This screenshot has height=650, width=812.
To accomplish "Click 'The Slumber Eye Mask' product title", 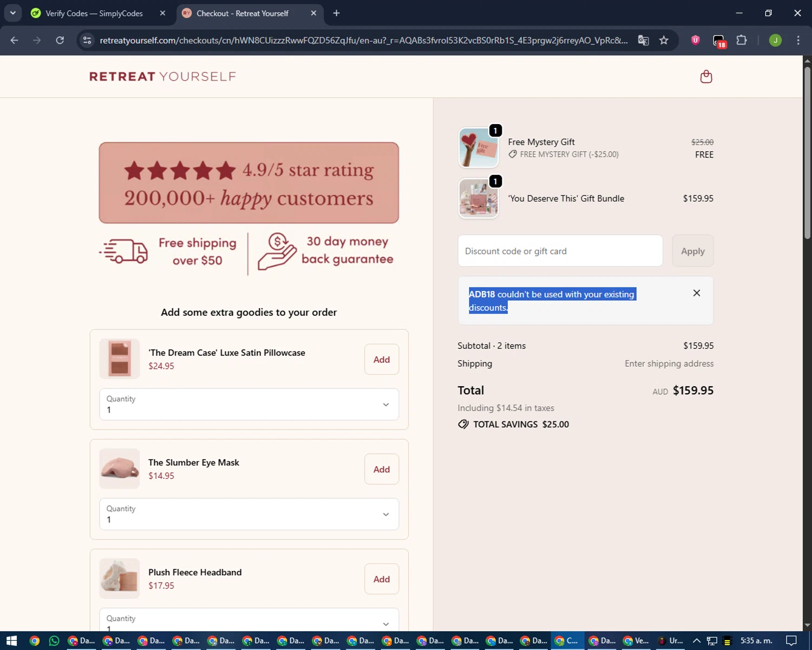I will pyautogui.click(x=194, y=462).
